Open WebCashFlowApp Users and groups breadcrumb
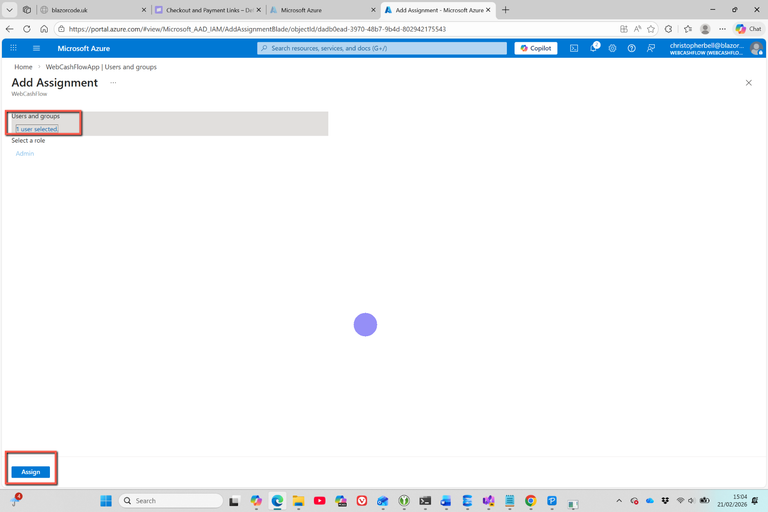This screenshot has height=512, width=768. (x=101, y=67)
